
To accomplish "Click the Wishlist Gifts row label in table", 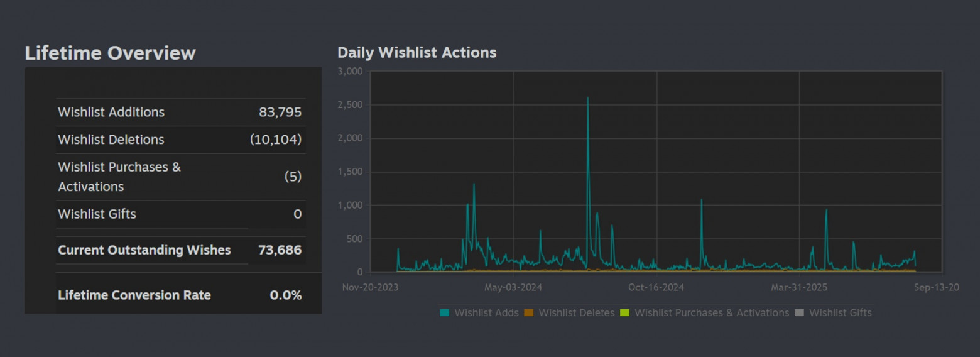I will [x=97, y=214].
